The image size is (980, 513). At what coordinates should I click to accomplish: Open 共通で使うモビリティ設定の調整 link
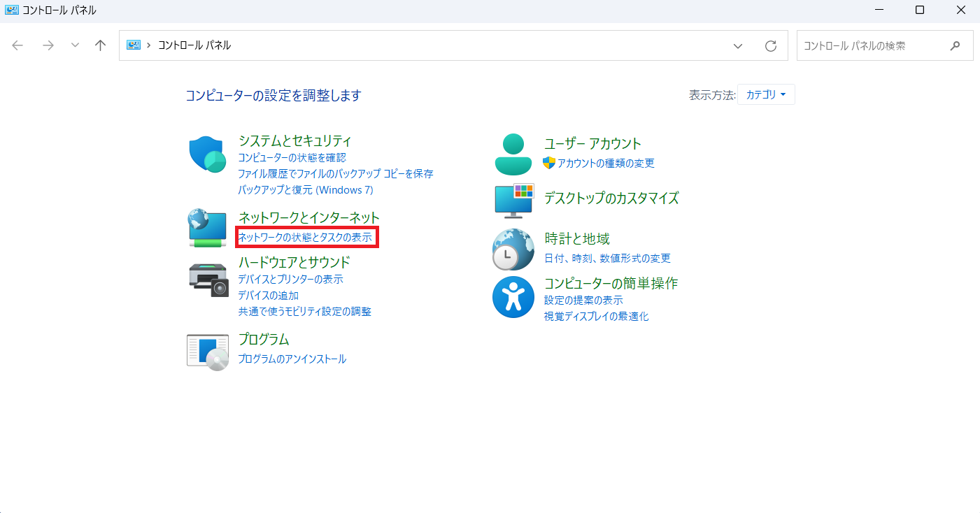(x=304, y=312)
